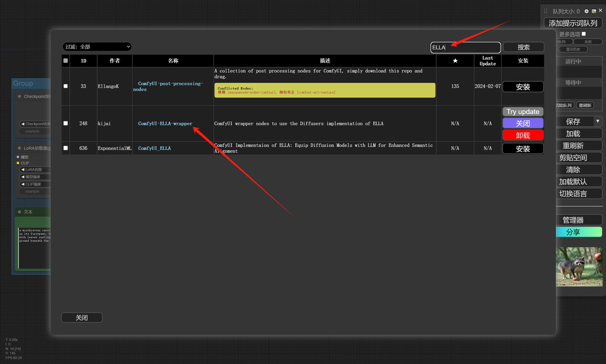Click the left arrow on Checkpoint名称 widget
Screen dimensions: 606x364
23,124
